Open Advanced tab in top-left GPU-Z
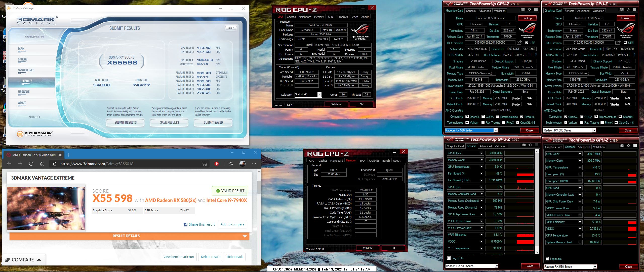Screen dimensions: 644x272 [485, 11]
